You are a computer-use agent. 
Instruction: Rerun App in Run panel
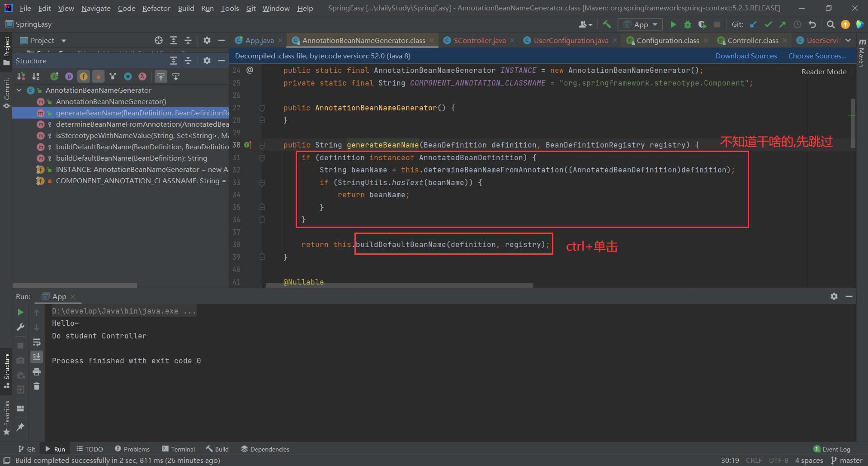(20, 312)
